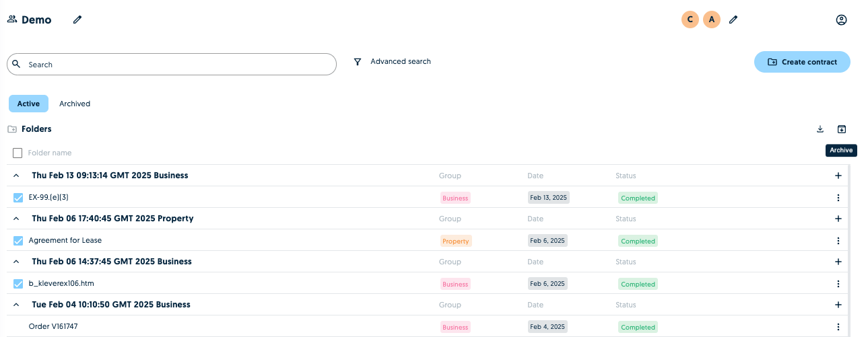Open the EX-99.(e)(3) contract
Screen dimensions: 868x337
(x=48, y=197)
